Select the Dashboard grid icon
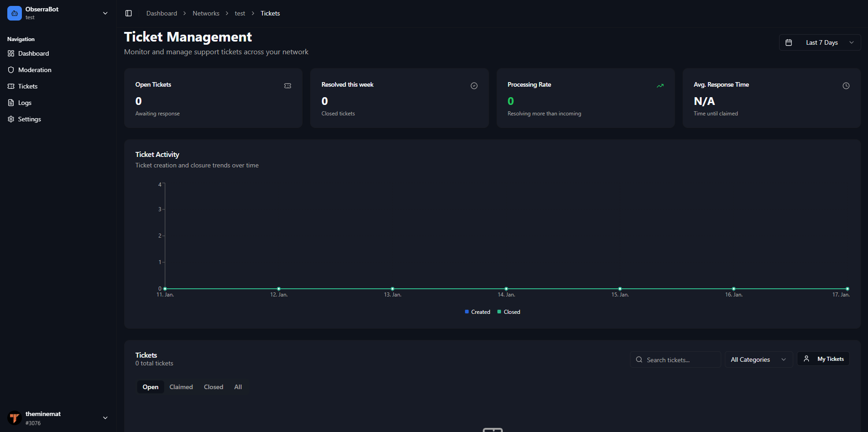Viewport: 868px width, 432px height. coord(10,53)
